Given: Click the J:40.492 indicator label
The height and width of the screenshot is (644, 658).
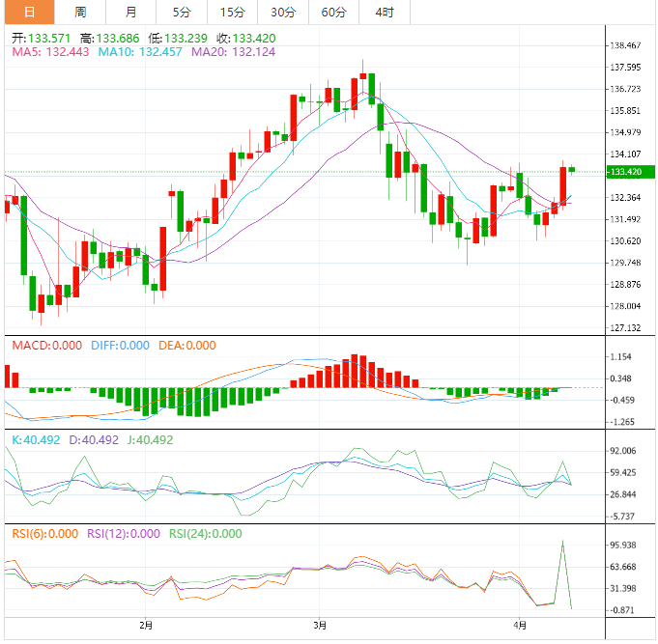Looking at the screenshot, I should point(150,440).
